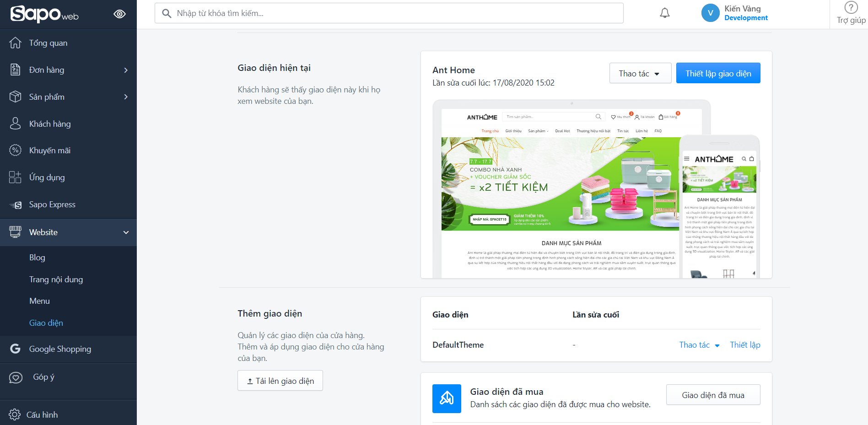
Task: Open Trợ giúp help icon
Action: [x=851, y=8]
